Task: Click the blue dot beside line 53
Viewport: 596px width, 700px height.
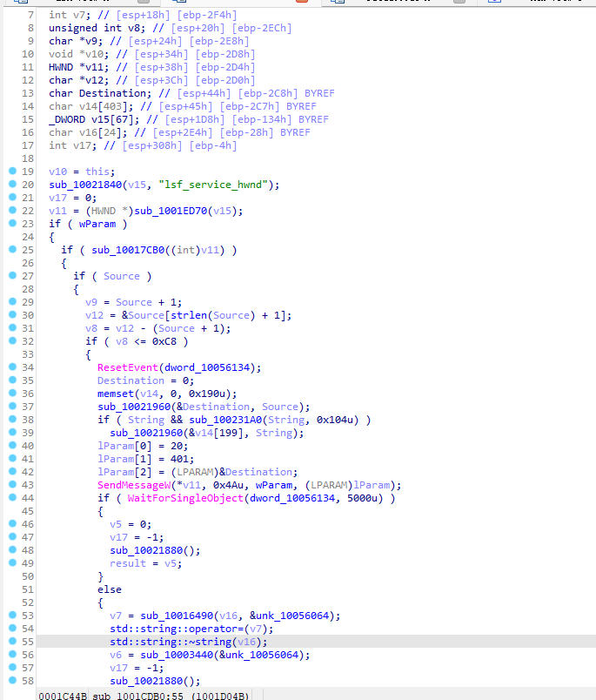Action: [x=12, y=616]
